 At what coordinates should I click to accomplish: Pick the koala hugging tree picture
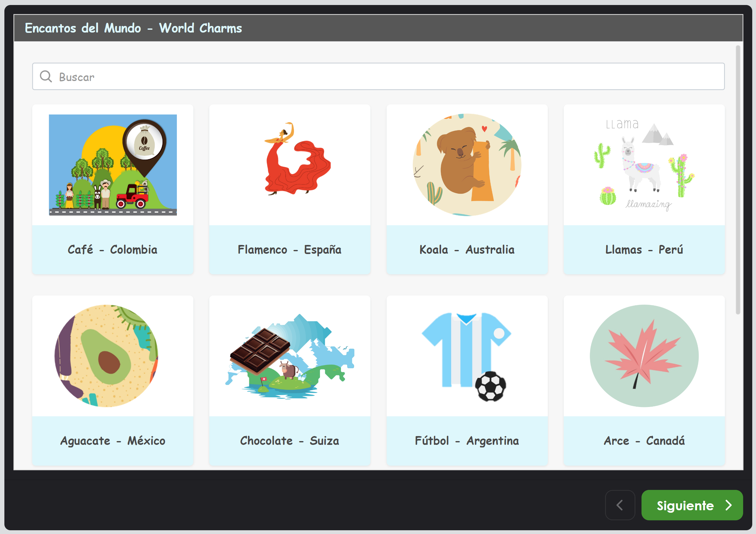click(467, 165)
